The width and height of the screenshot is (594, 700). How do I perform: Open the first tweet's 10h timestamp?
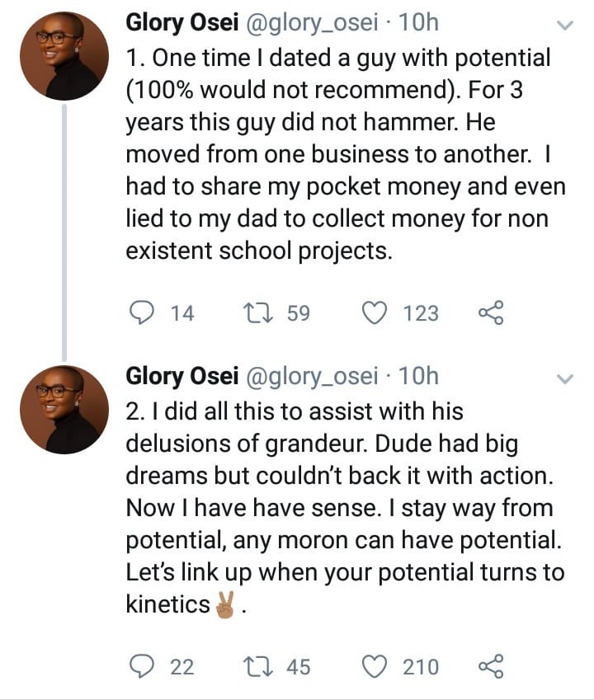[420, 22]
